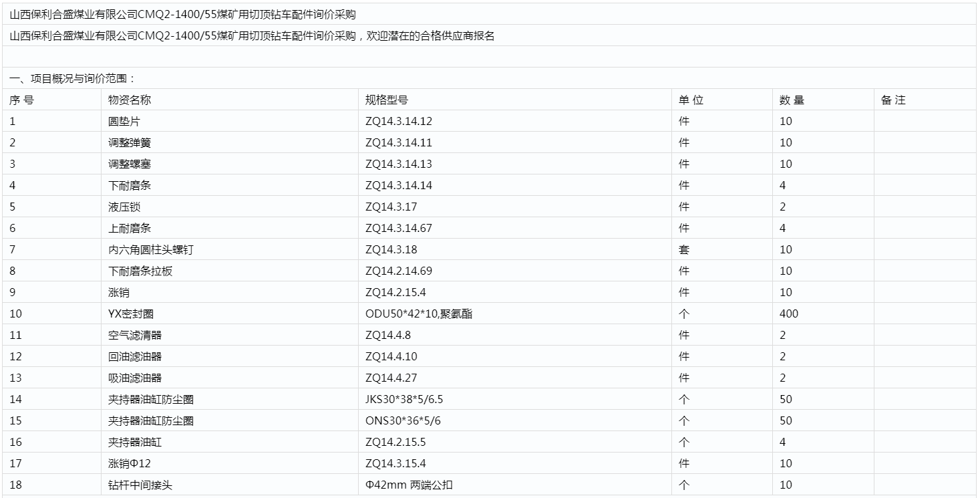
Task: Click the spec ZQ14.3.17
Action: point(391,207)
